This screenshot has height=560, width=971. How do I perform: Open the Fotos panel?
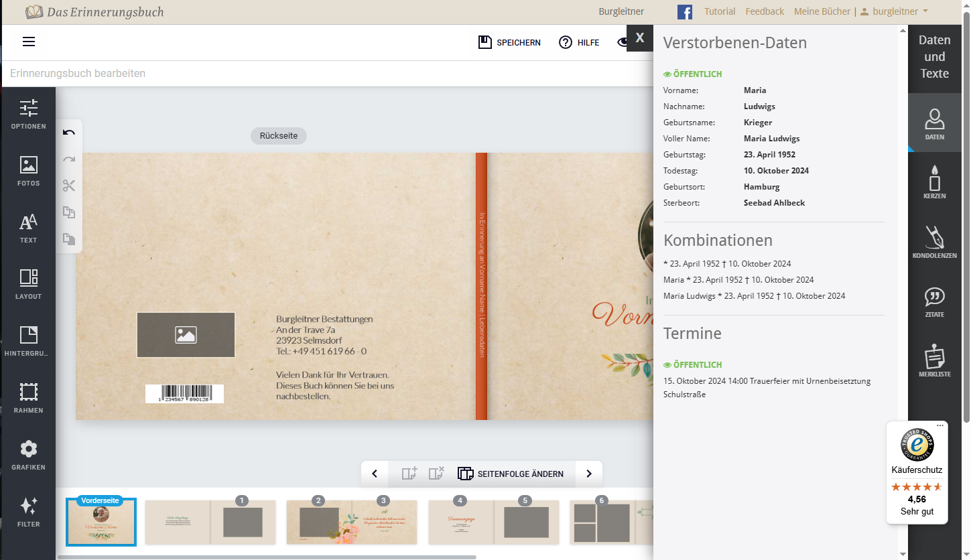(x=28, y=171)
